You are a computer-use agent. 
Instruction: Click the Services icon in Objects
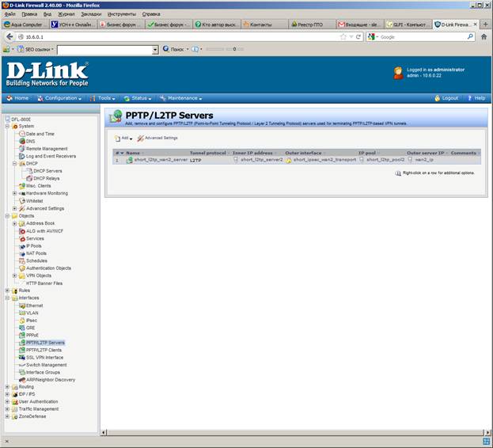(22, 238)
